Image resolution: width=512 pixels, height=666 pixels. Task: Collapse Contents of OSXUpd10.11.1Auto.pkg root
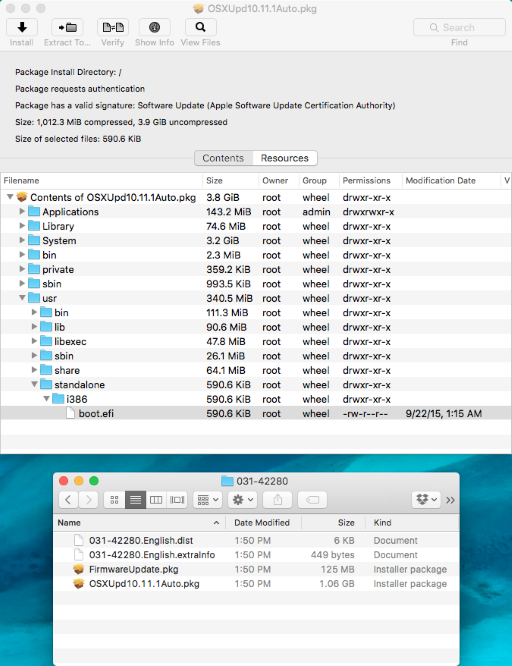(10, 197)
